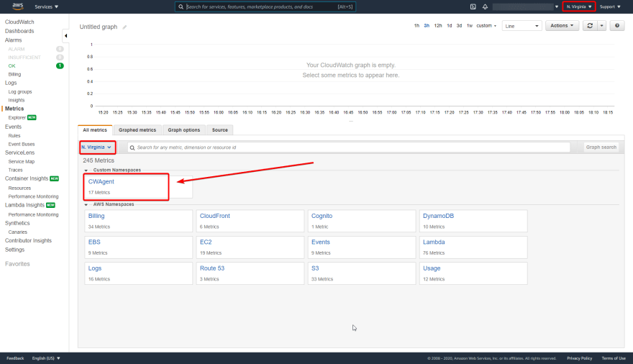Open the DynamoDB namespace
Screen dimensions: 633x364
(x=473, y=221)
